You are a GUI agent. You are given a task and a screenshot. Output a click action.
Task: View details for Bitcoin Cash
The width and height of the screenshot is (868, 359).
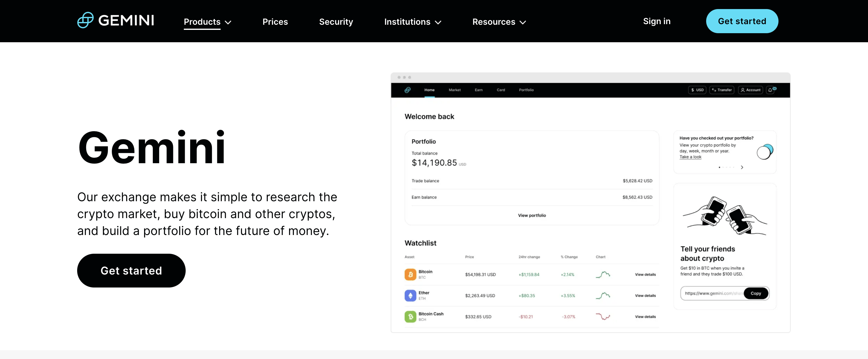click(x=645, y=317)
